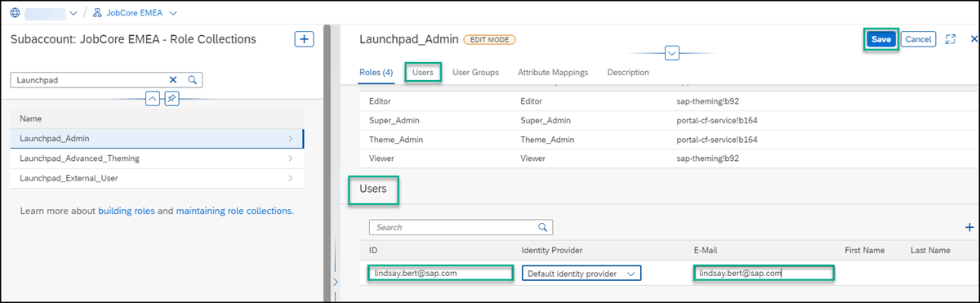Select the Launchpad_Admin role collection
980x303 pixels.
tap(157, 139)
